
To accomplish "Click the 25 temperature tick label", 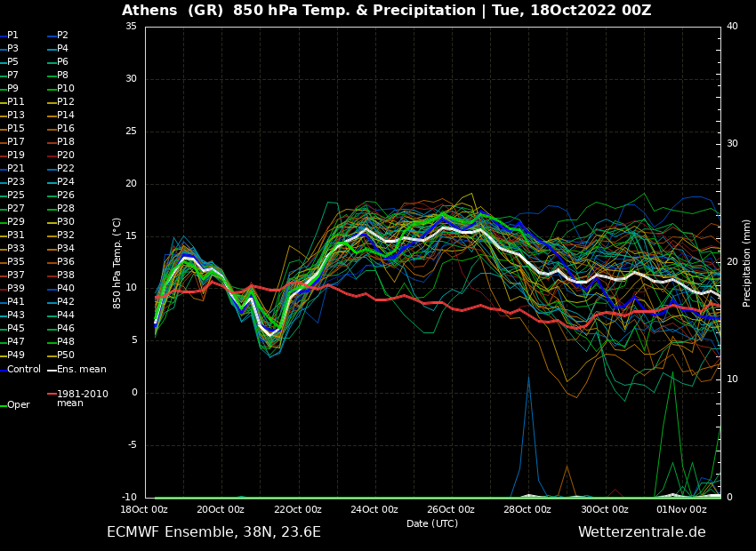I will pos(131,131).
